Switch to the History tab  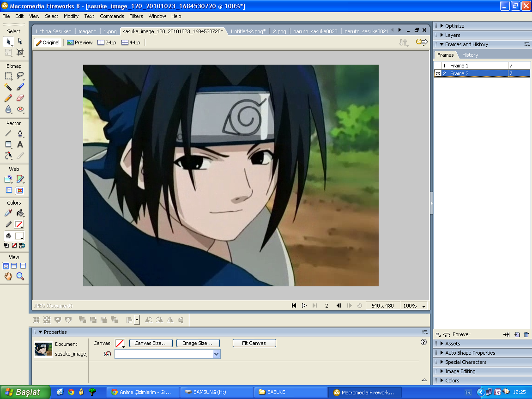(x=470, y=55)
